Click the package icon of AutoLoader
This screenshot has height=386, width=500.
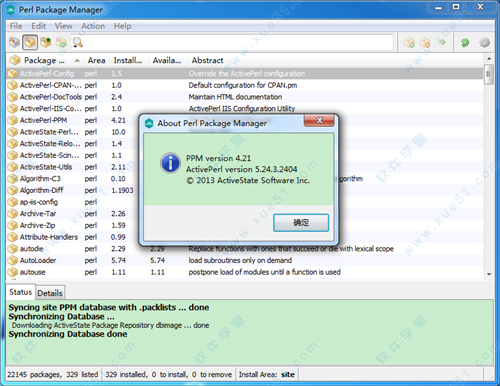(x=13, y=260)
